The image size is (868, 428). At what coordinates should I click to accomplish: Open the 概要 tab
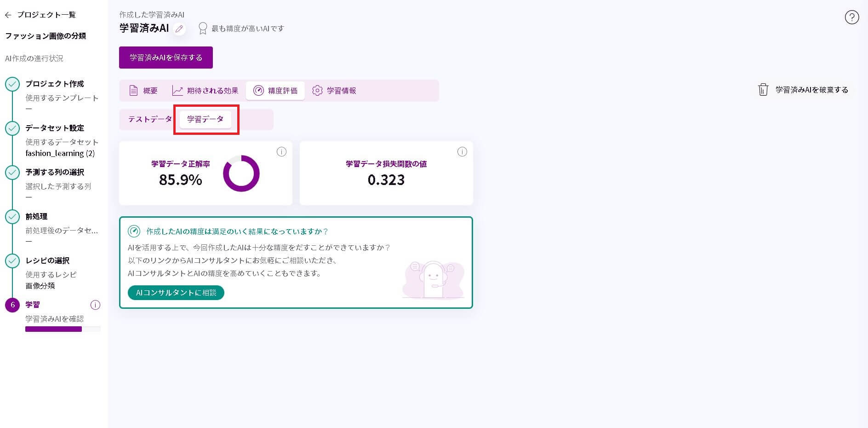(143, 91)
